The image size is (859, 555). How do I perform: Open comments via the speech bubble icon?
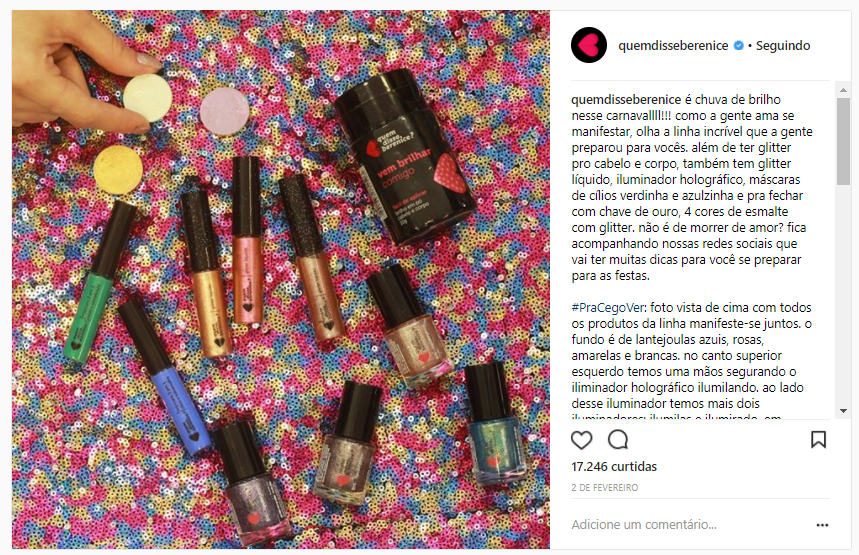(618, 439)
